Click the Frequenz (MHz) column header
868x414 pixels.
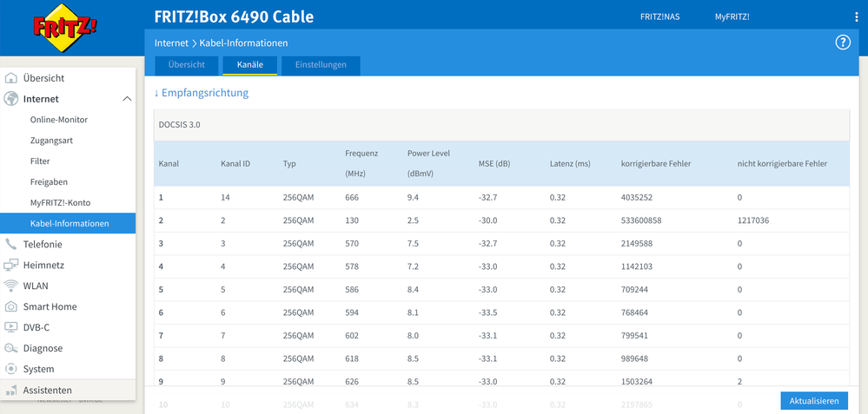pos(361,163)
